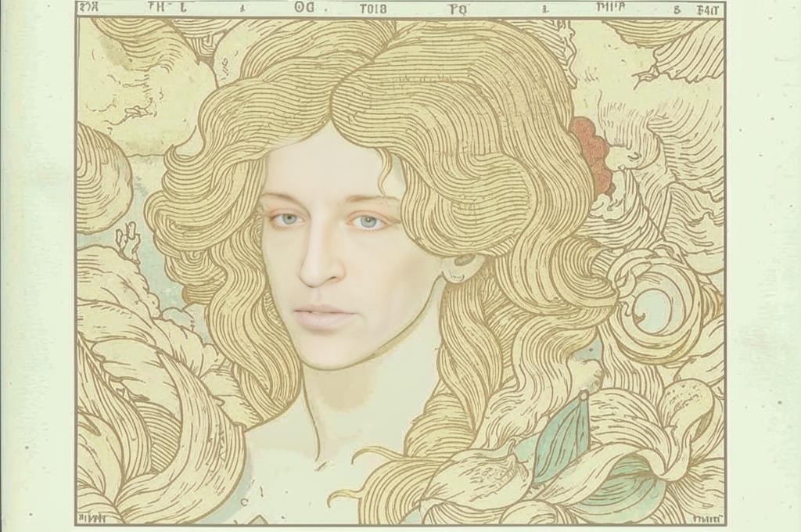Click the round bud shape on left edge
The height and width of the screenshot is (532, 801).
click(x=102, y=180)
